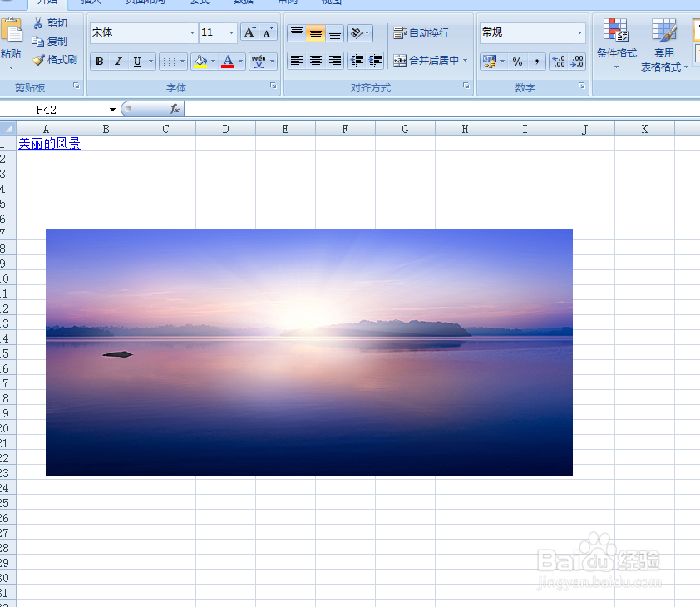Select column B header
Screen dimensions: 700x607
click(x=106, y=129)
